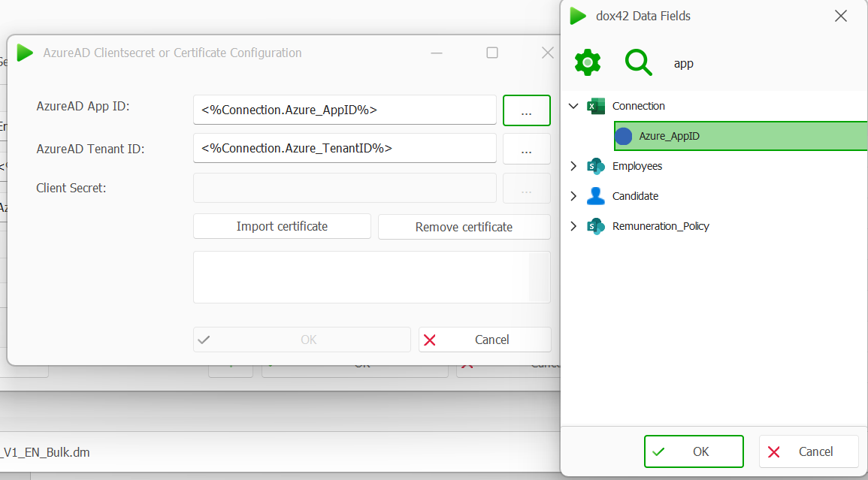Click the 'AzureAD App ID:' label

(x=83, y=106)
